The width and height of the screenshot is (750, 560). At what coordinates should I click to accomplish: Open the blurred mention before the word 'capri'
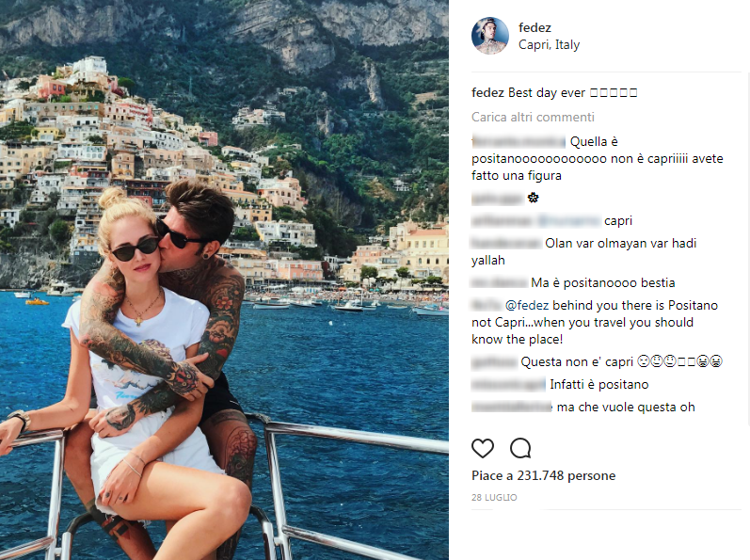click(568, 220)
